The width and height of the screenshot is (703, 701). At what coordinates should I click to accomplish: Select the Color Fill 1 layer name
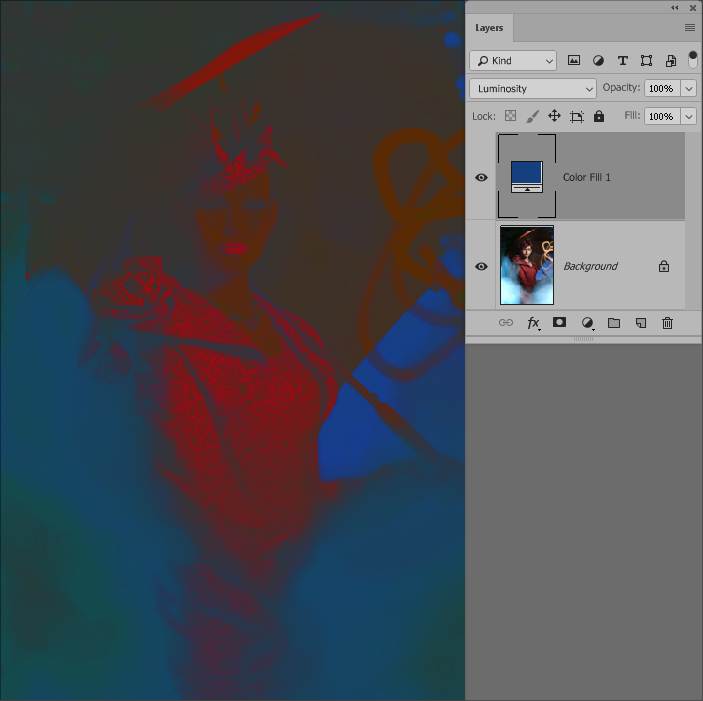pos(586,177)
